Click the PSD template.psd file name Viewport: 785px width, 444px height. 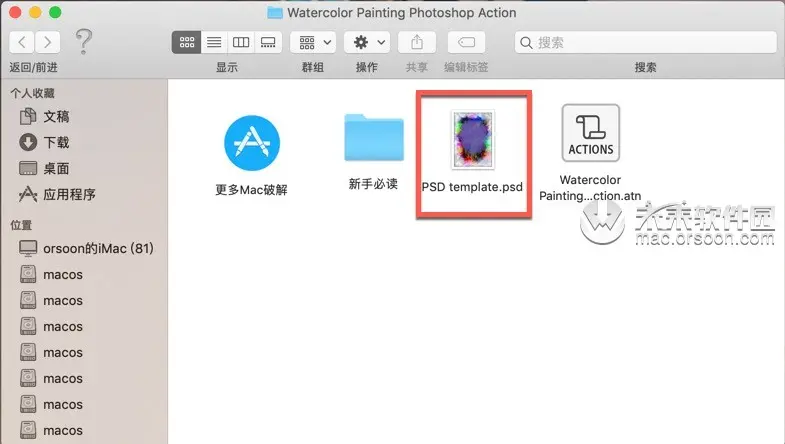(x=472, y=187)
